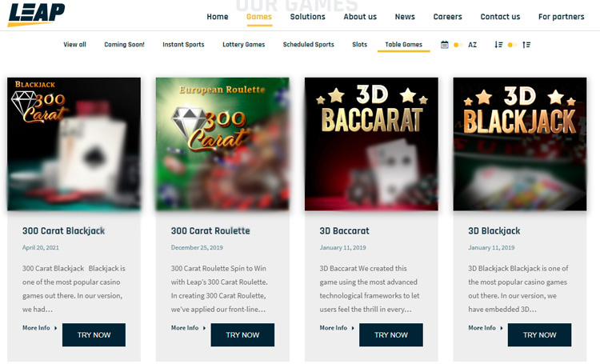
Task: Click the descending order sort icon
Action: 498,44
